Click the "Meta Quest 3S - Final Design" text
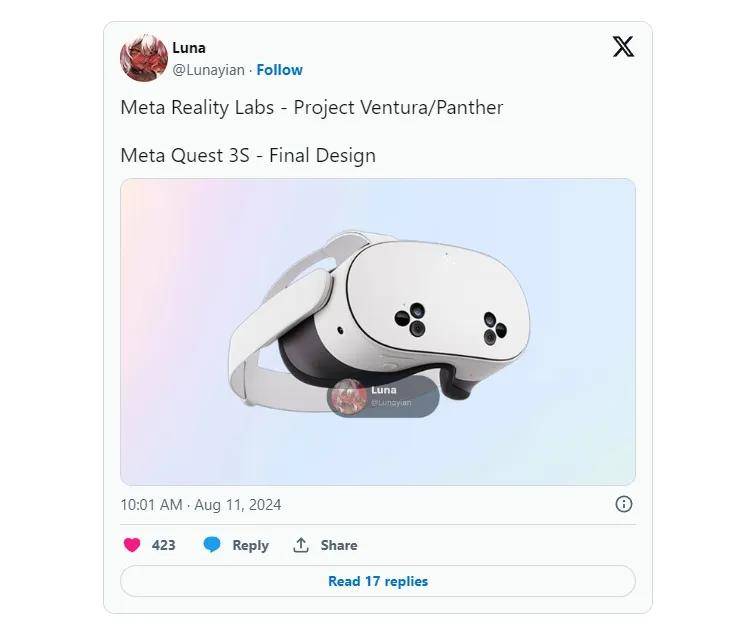This screenshot has height=634, width=747. tap(247, 155)
